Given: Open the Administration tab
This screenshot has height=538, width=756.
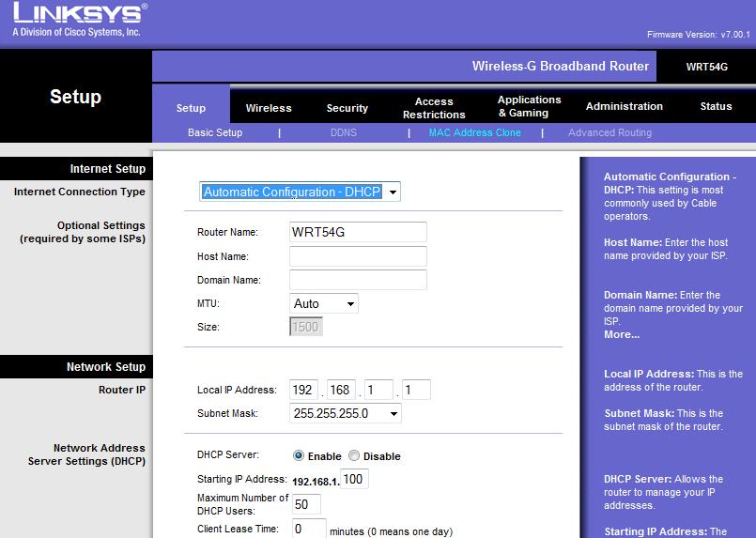Looking at the screenshot, I should point(624,106).
